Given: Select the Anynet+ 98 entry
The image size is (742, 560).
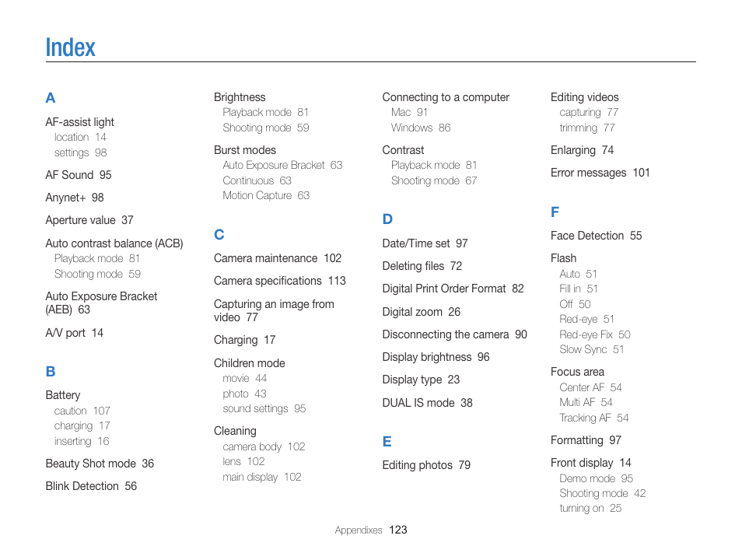Looking at the screenshot, I should coord(75,198).
